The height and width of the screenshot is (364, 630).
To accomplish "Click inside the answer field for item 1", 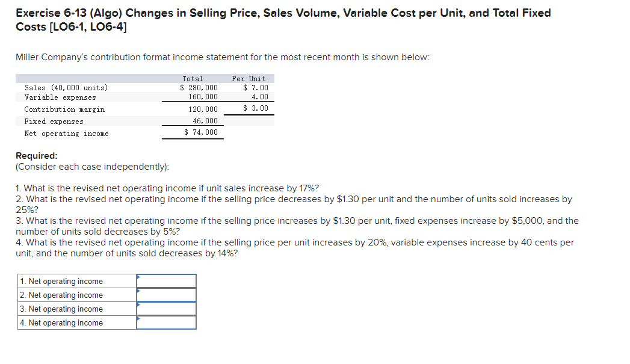I will click(x=166, y=281).
